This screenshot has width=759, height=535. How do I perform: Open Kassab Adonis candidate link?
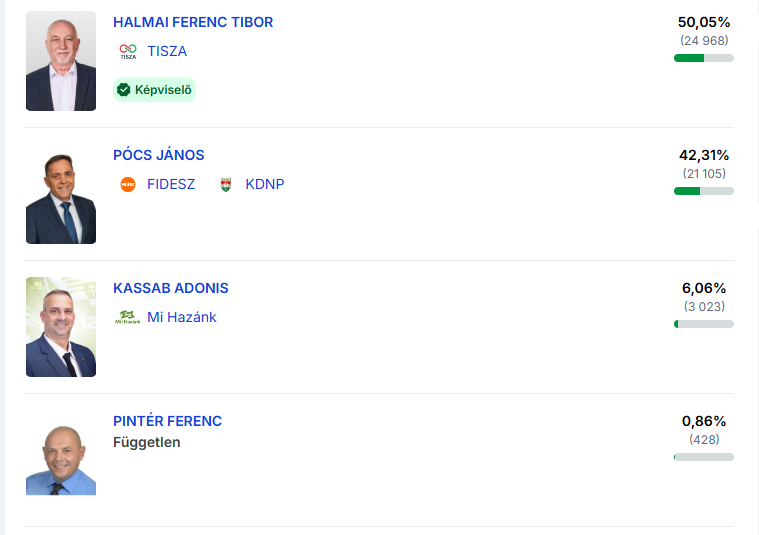(x=171, y=288)
